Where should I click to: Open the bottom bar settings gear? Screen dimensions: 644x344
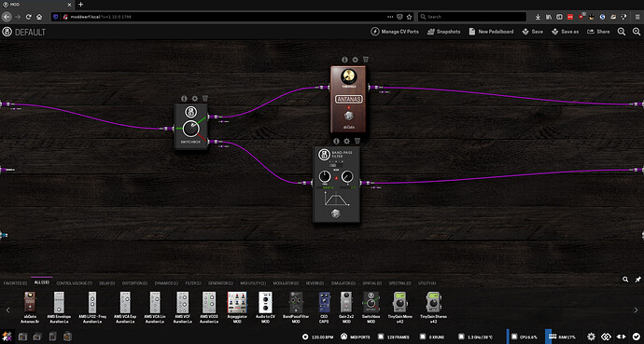tap(591, 337)
